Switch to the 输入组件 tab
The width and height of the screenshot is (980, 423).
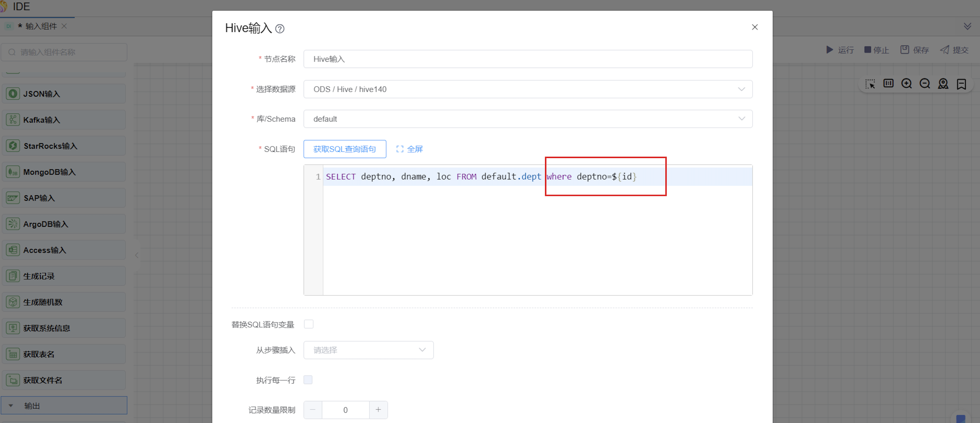click(40, 26)
